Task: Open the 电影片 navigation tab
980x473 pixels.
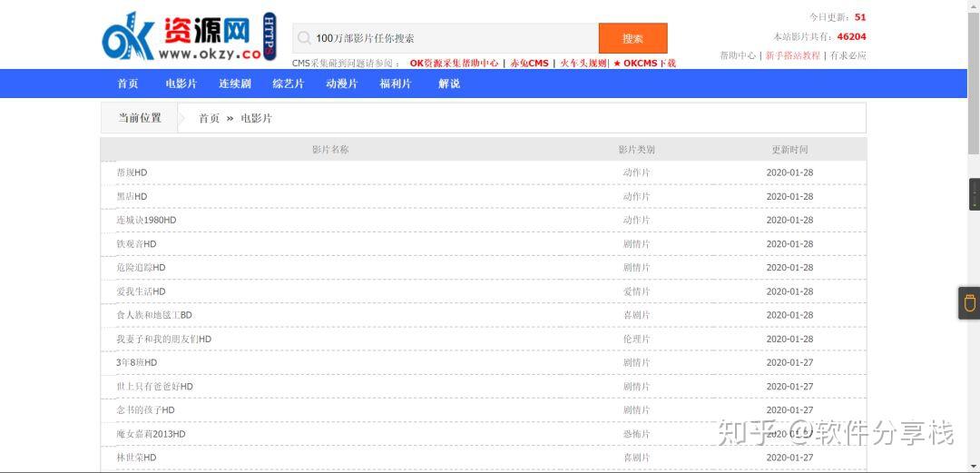Action: point(181,84)
